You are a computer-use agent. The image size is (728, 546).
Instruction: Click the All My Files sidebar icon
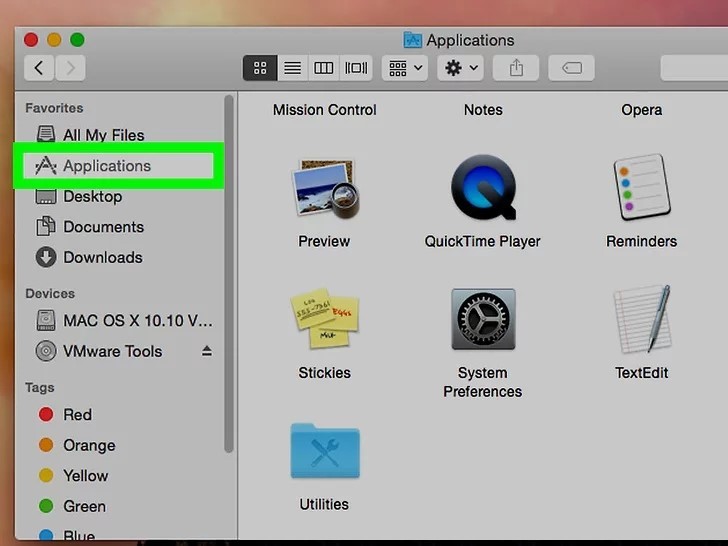46,135
